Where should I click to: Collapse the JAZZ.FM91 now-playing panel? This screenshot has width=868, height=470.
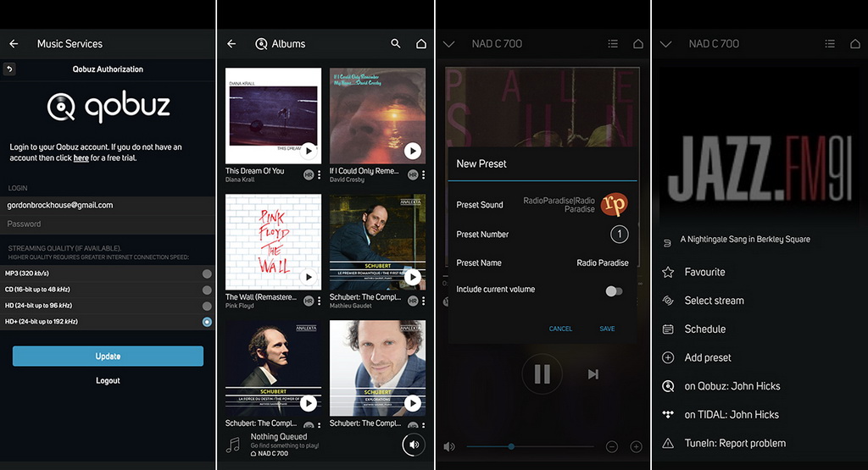click(666, 44)
